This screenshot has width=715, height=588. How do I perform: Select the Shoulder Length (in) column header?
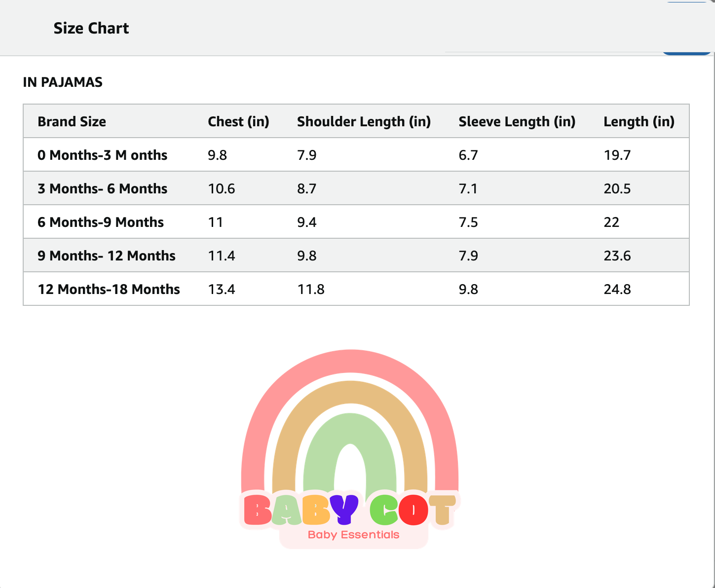coord(364,121)
